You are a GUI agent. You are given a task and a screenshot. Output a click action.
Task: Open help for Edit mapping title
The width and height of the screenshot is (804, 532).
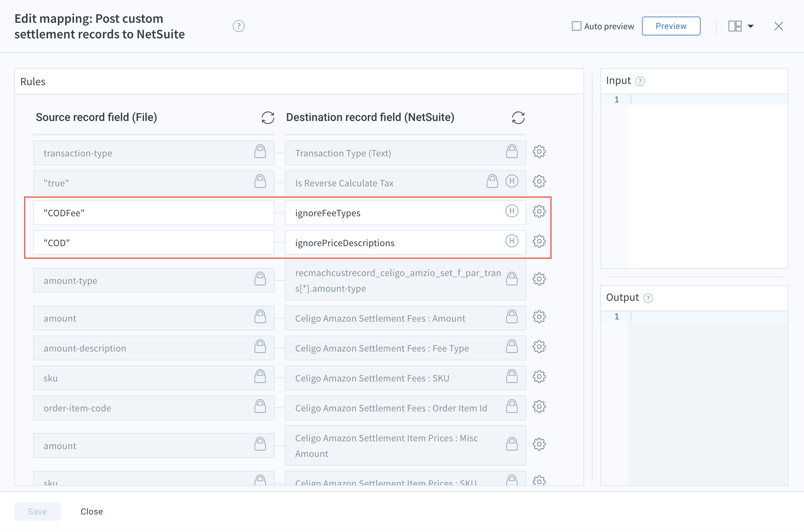(x=238, y=26)
